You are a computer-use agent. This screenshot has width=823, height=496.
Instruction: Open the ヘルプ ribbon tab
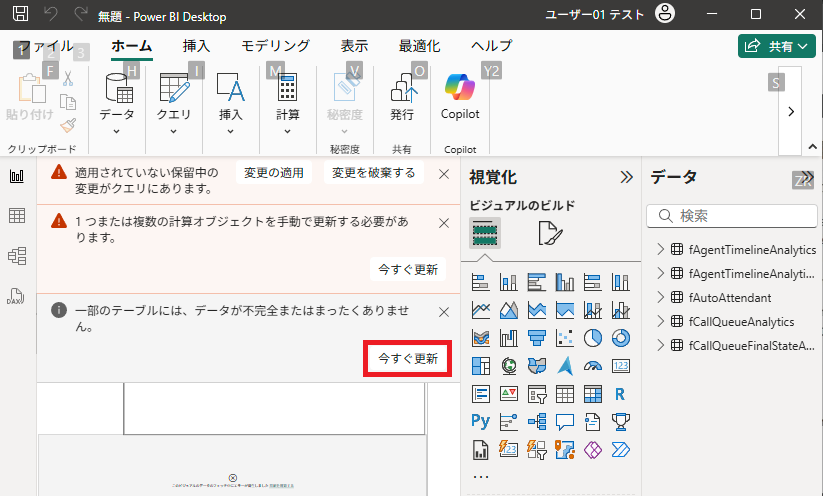point(492,46)
